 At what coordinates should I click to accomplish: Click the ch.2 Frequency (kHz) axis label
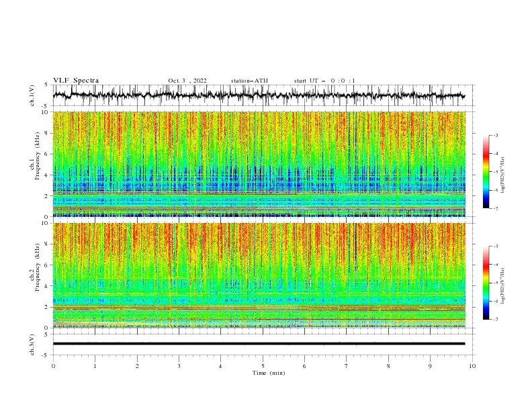35,267
